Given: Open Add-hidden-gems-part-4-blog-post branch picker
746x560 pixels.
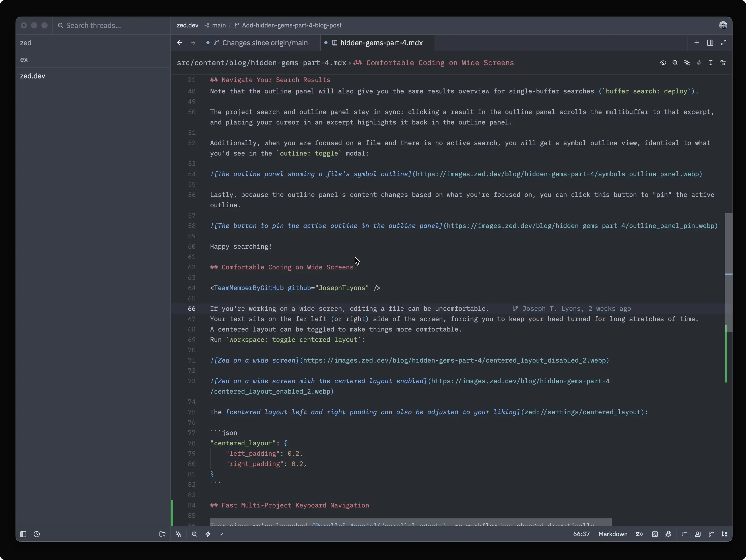Looking at the screenshot, I should click(288, 25).
